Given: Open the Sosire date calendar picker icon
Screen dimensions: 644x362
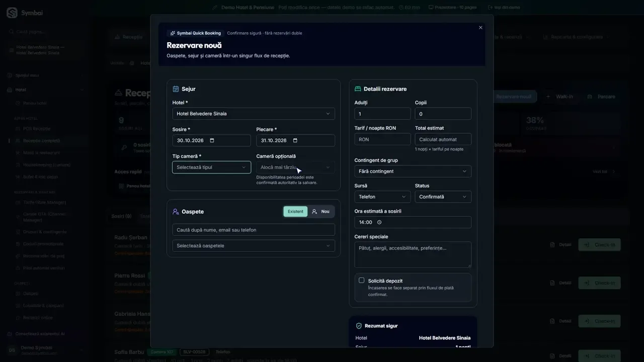Looking at the screenshot, I should [x=212, y=141].
